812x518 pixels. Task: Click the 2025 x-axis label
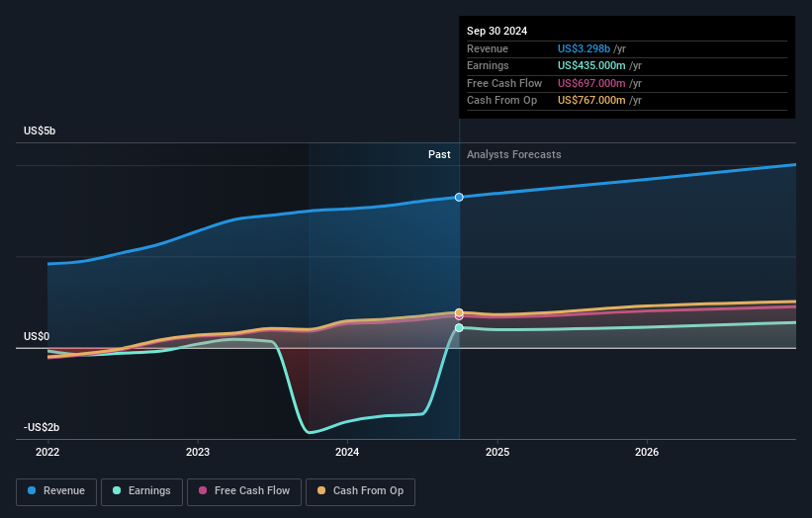coord(497,453)
